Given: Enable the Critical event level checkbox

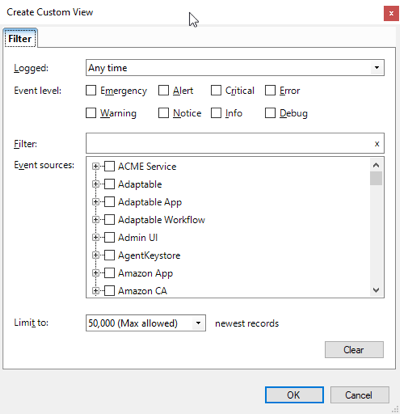Looking at the screenshot, I should 216,90.
